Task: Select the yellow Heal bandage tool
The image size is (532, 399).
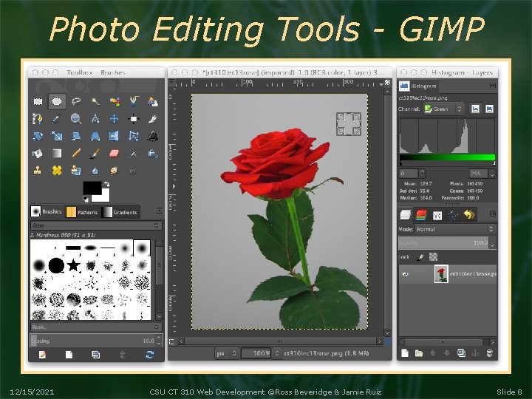Action: click(56, 171)
